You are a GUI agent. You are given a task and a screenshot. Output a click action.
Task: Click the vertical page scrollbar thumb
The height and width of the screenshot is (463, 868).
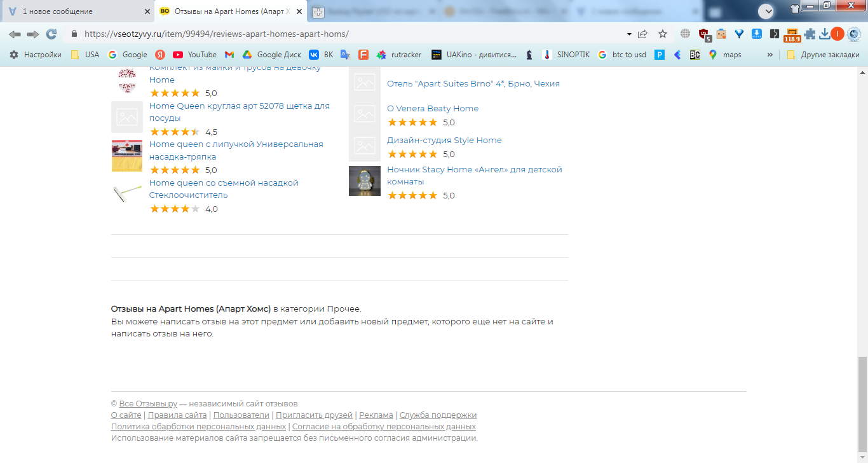pyautogui.click(x=862, y=403)
